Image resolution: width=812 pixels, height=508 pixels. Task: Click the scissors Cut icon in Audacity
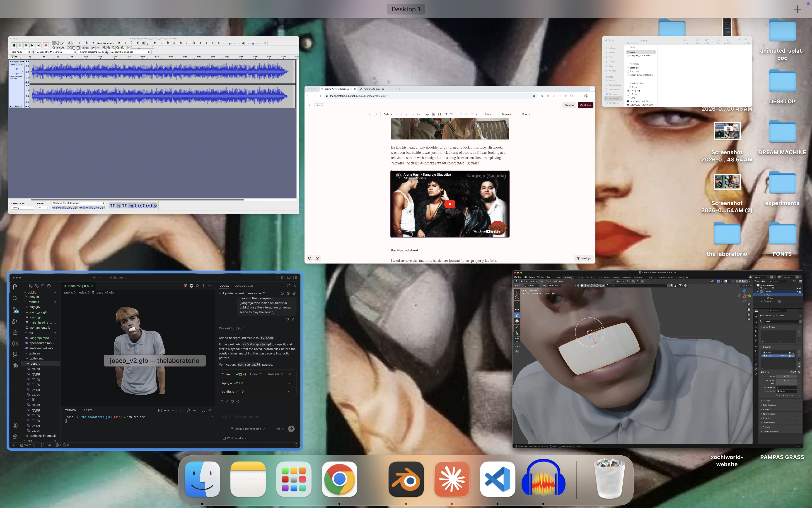click(x=69, y=48)
